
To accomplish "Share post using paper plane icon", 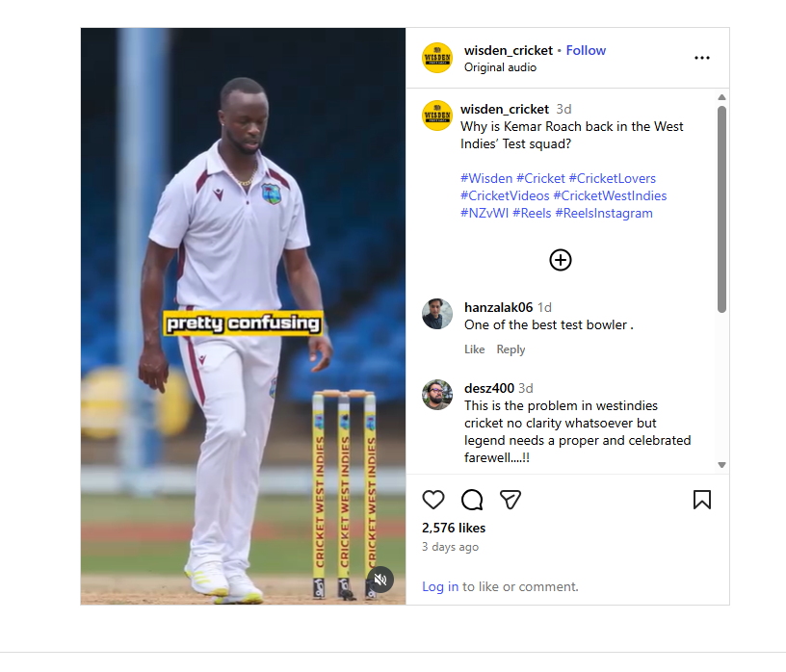I will (511, 500).
